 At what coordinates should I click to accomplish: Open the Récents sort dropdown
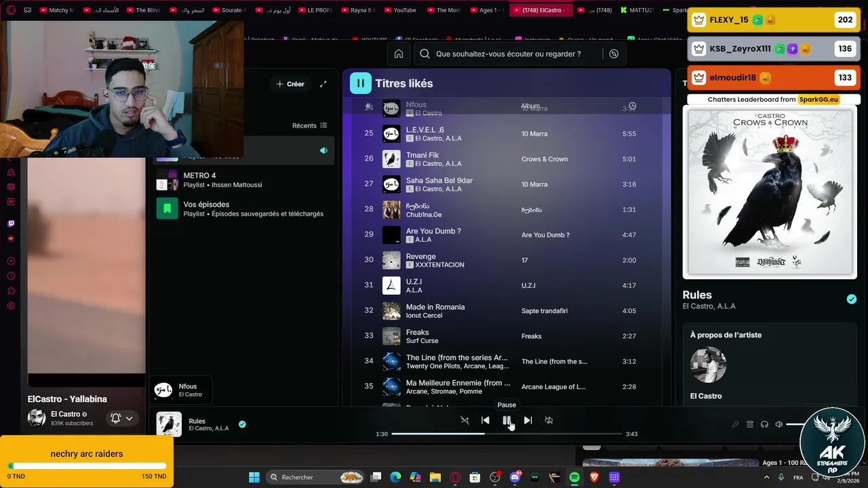point(309,125)
